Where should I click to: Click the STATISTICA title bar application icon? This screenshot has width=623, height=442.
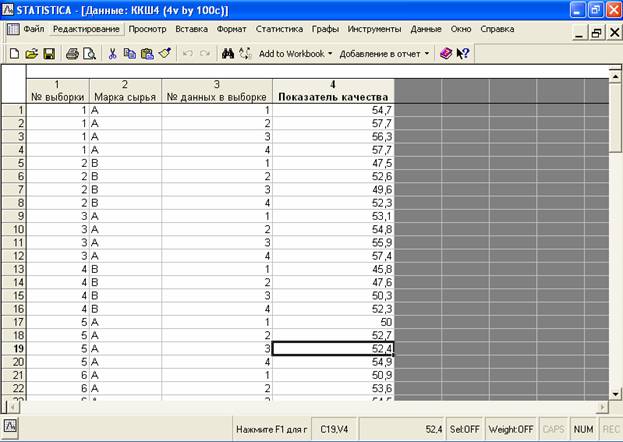coord(8,10)
